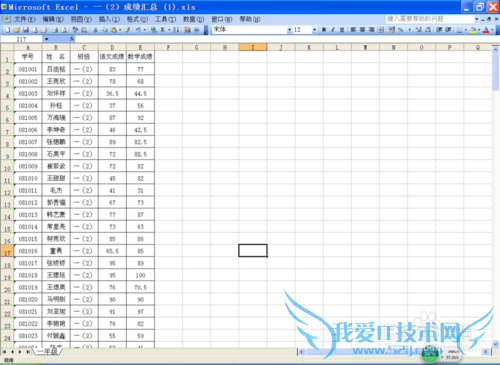Toggle bold formatting

324,30
